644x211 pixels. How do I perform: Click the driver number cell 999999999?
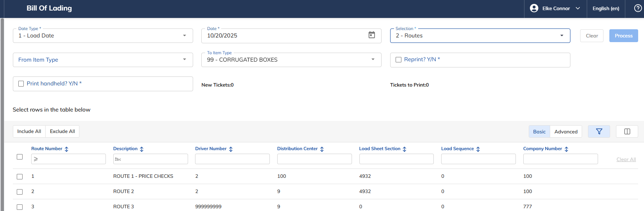click(x=208, y=207)
